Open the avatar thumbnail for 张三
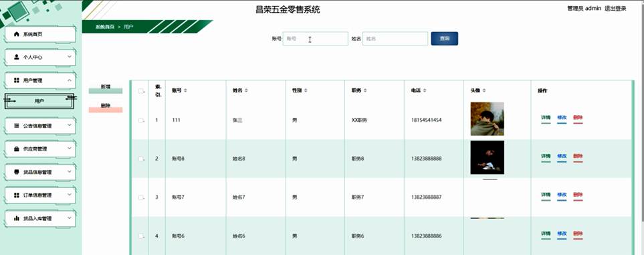 pos(487,119)
